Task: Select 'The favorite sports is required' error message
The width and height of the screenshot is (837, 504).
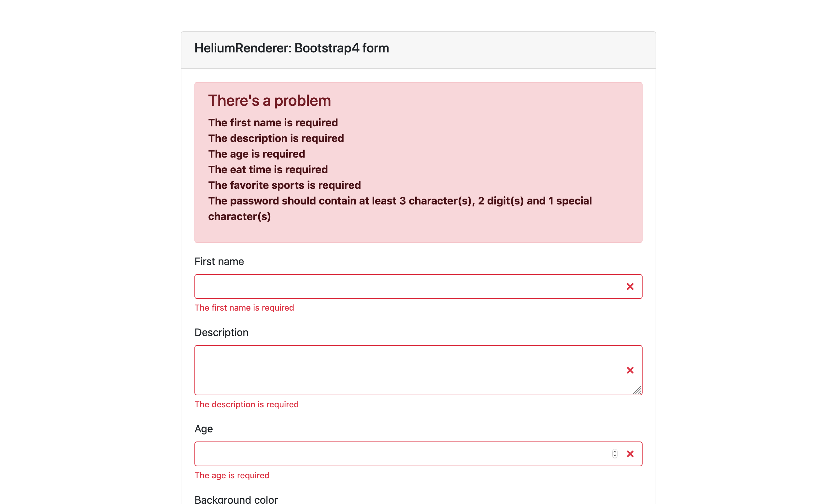Action: [x=284, y=185]
